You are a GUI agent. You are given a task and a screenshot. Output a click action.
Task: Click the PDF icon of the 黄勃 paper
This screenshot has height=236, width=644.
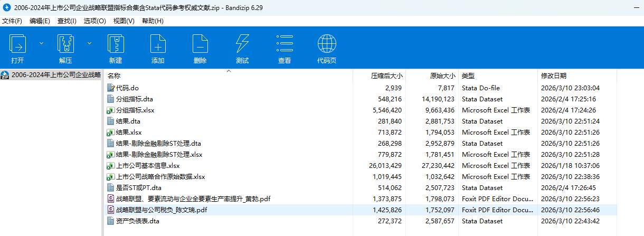111,199
